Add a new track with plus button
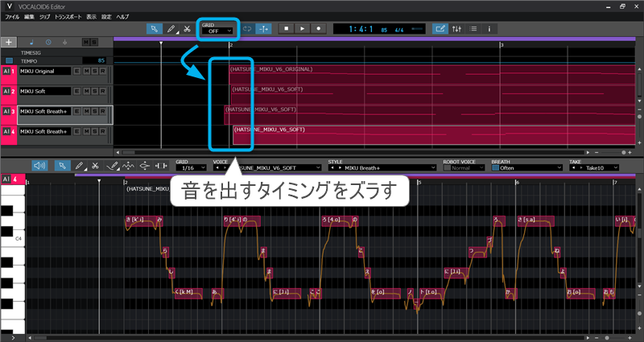This screenshot has height=342, width=644. pyautogui.click(x=9, y=43)
